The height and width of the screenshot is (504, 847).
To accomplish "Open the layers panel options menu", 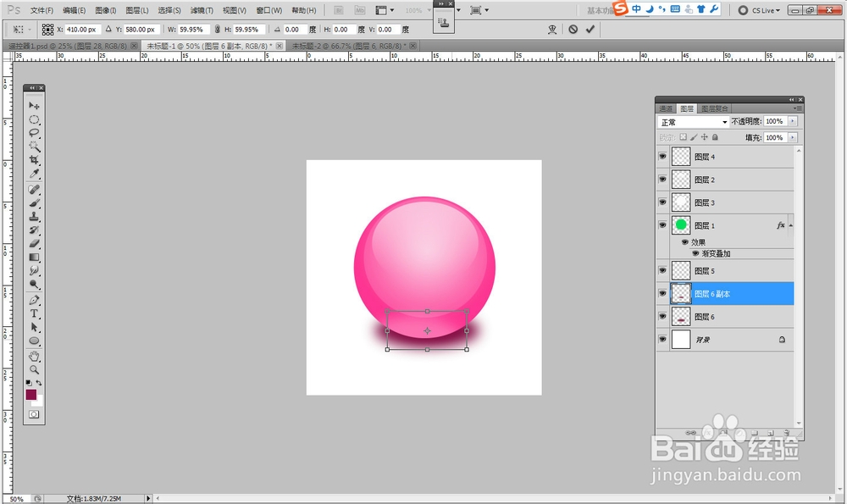I will (x=796, y=108).
